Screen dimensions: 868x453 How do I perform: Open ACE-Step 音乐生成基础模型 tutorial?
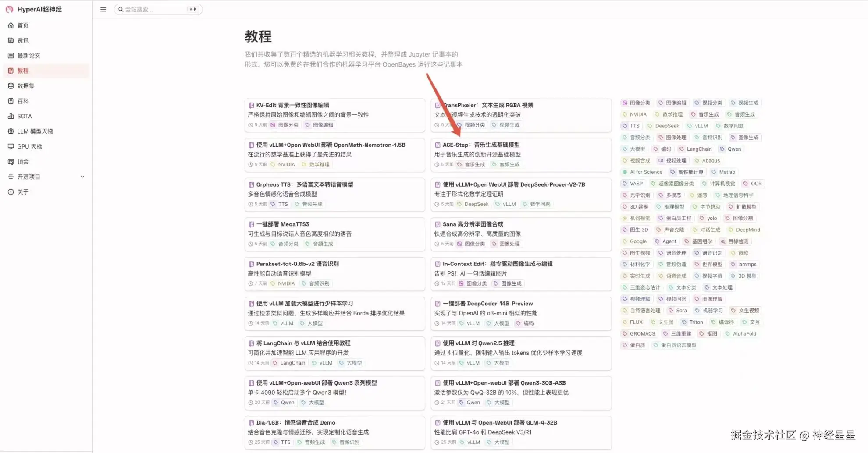coord(521,155)
